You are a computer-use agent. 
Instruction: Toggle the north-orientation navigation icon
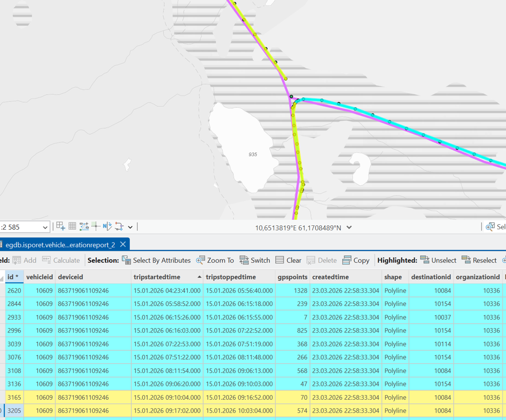(107, 226)
